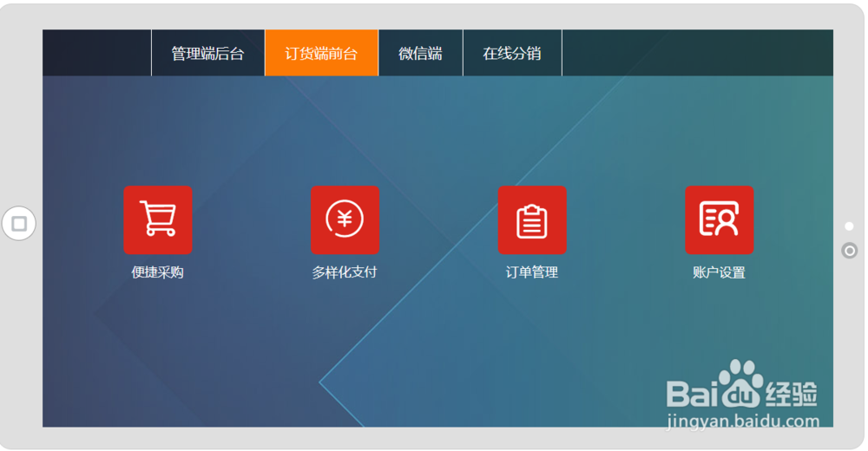The image size is (868, 451).
Task: Click the 多样化支付 label text
Action: (x=345, y=272)
